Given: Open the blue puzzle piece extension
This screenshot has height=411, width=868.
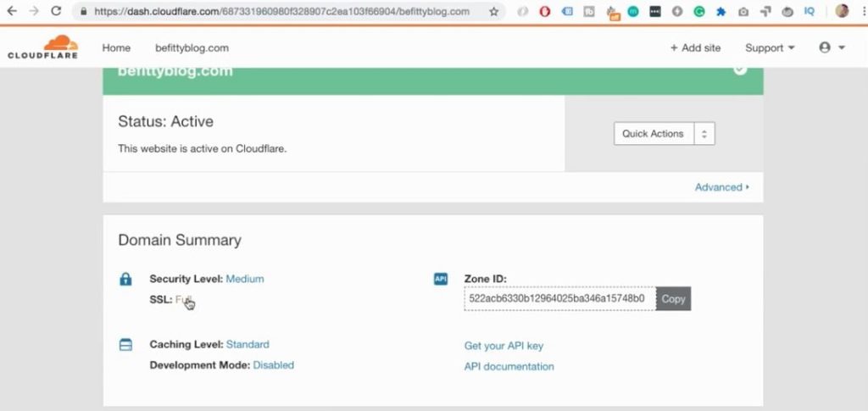Looking at the screenshot, I should click(x=721, y=12).
